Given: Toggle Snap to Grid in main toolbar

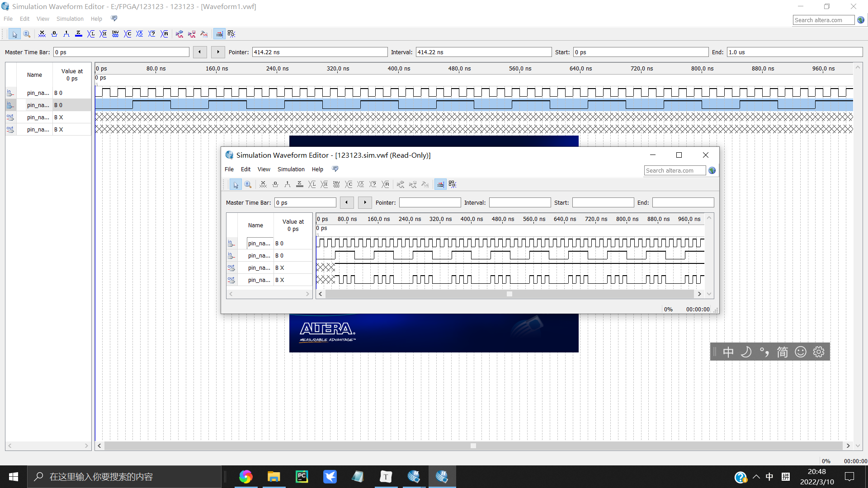Looking at the screenshot, I should pos(219,34).
